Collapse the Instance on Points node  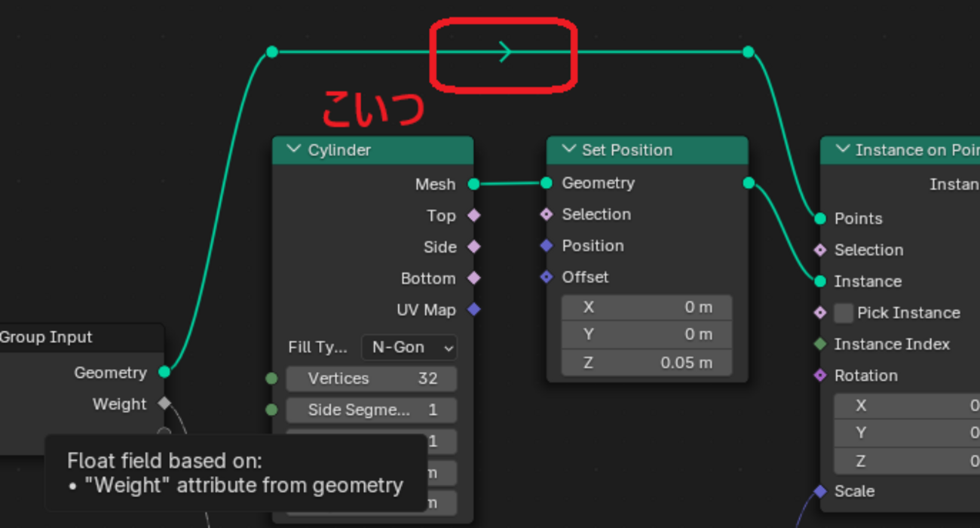[841, 149]
